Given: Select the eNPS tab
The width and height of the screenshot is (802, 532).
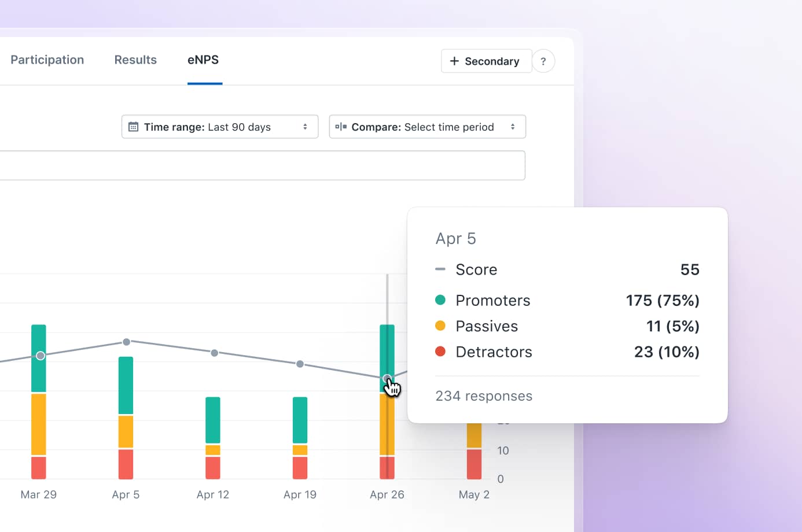Looking at the screenshot, I should coord(203,60).
